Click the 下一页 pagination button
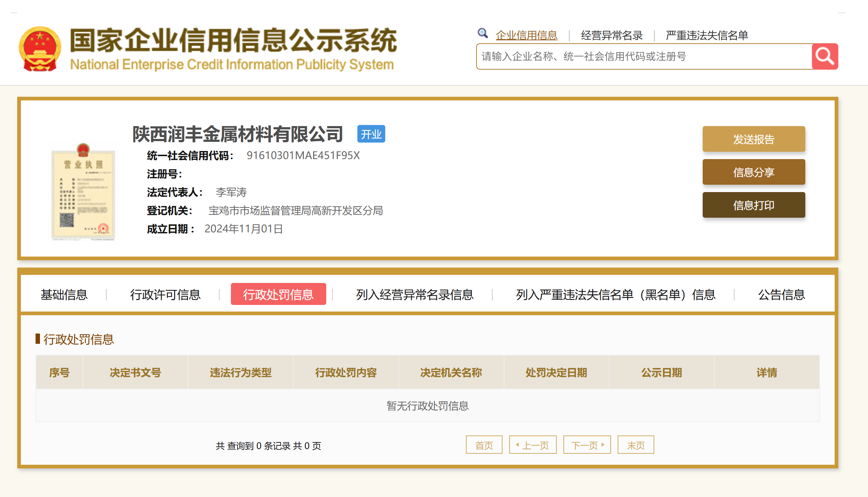The width and height of the screenshot is (868, 497). tap(587, 445)
